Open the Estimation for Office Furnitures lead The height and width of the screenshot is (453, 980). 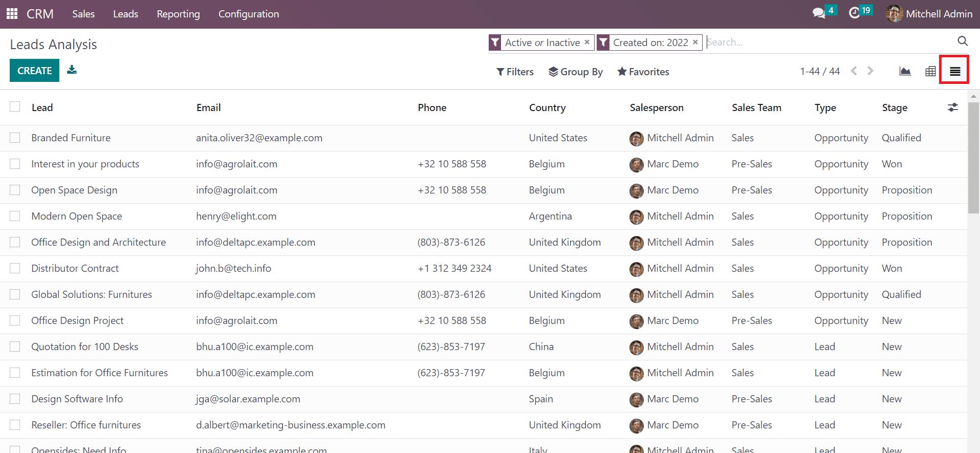(x=99, y=373)
